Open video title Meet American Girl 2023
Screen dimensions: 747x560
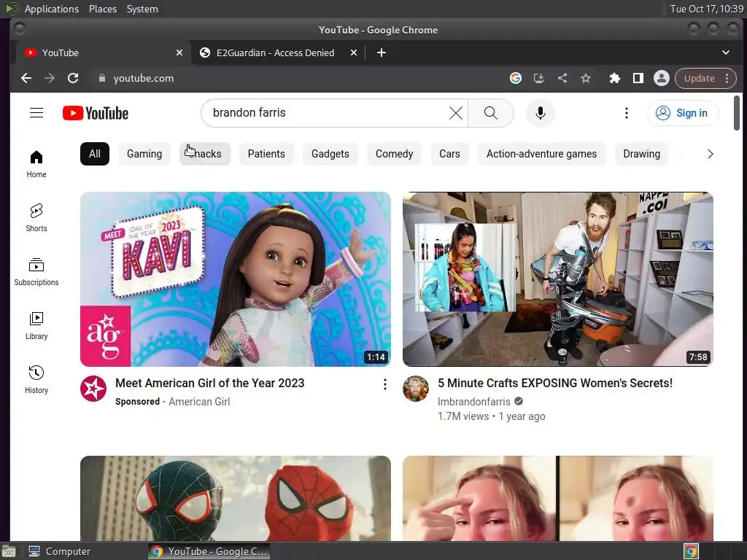[209, 383]
